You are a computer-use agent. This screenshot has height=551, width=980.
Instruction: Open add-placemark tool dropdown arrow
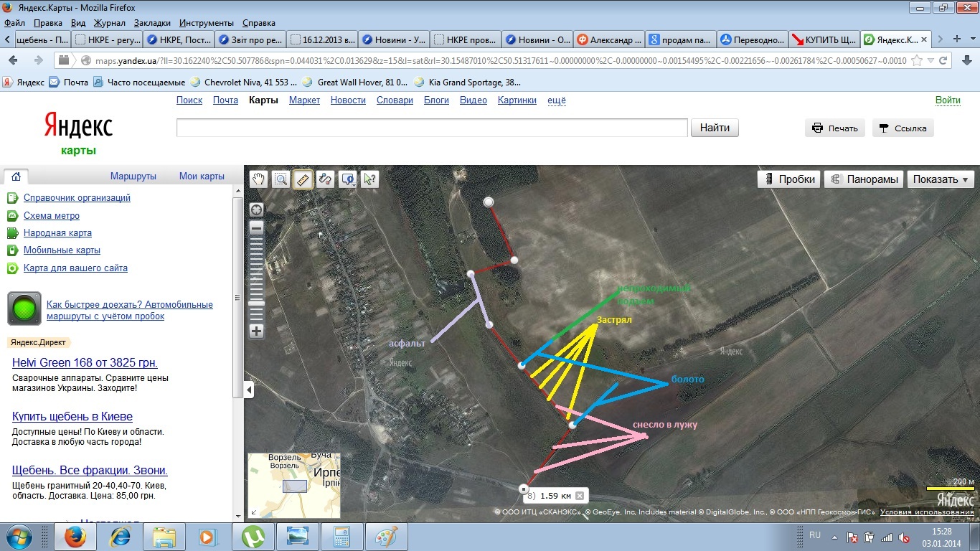[354, 184]
